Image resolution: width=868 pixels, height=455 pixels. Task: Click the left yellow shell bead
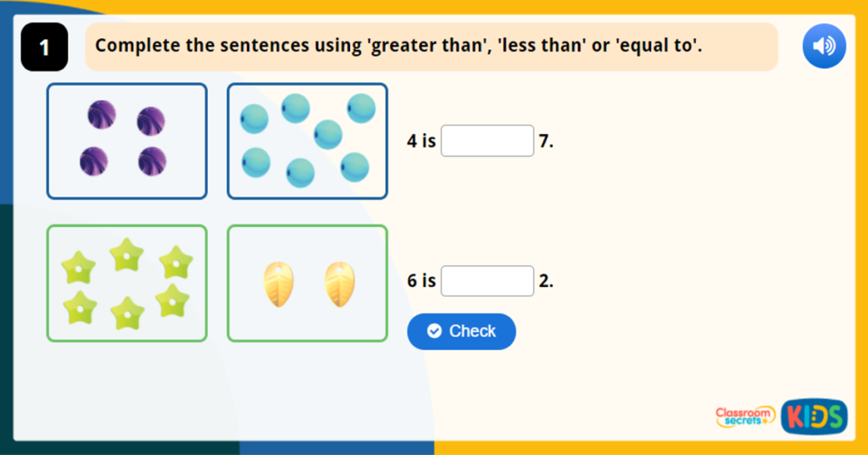(x=278, y=284)
